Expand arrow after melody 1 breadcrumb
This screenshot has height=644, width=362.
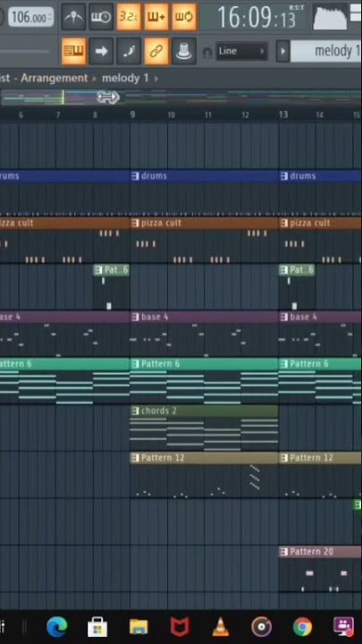pyautogui.click(x=156, y=78)
